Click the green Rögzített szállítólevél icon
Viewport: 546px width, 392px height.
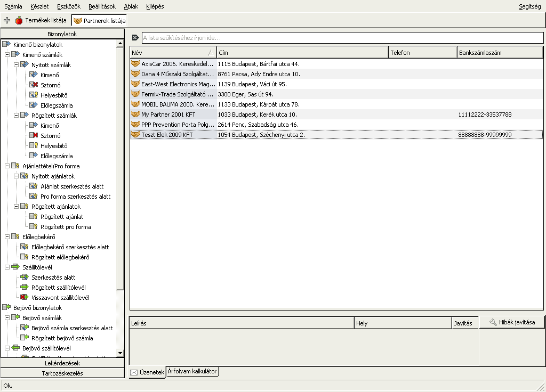(x=25, y=287)
